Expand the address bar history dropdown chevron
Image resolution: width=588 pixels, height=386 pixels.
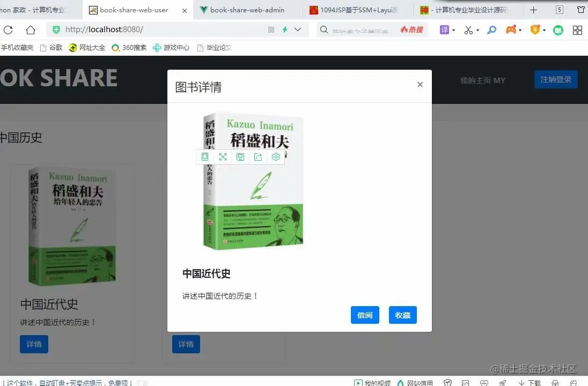tap(298, 29)
